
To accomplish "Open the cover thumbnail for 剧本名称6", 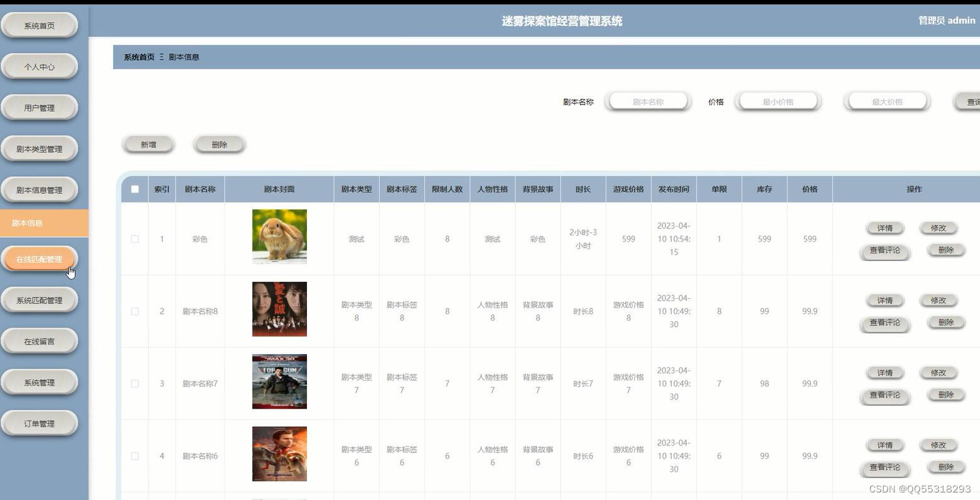I will [x=279, y=453].
